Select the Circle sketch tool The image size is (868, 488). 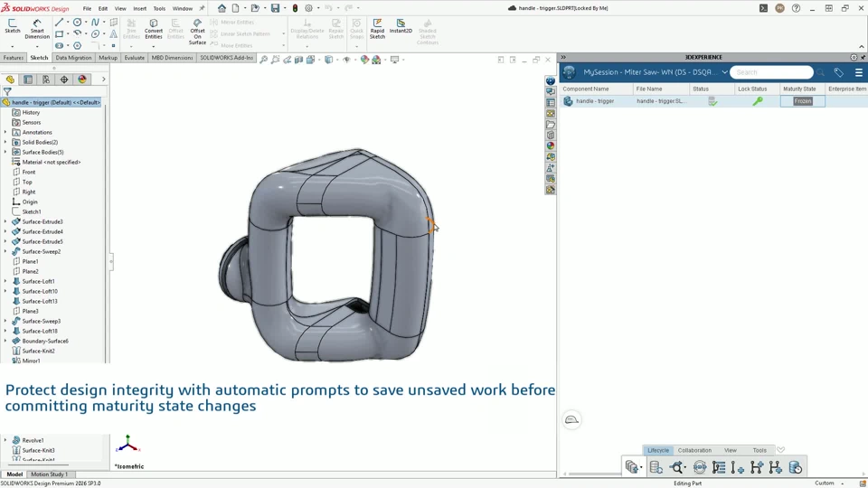point(78,22)
